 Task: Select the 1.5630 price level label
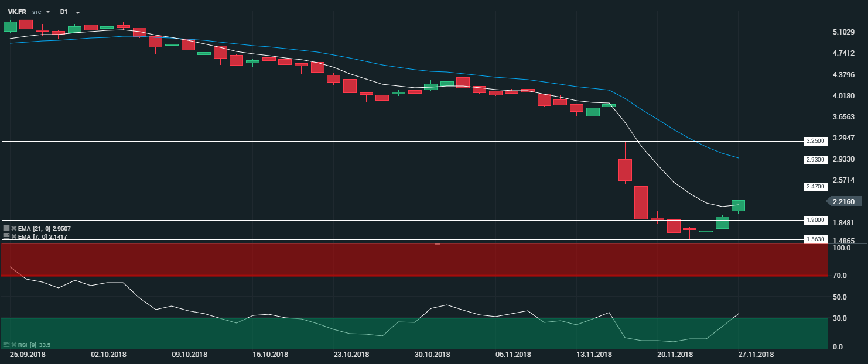(x=815, y=239)
